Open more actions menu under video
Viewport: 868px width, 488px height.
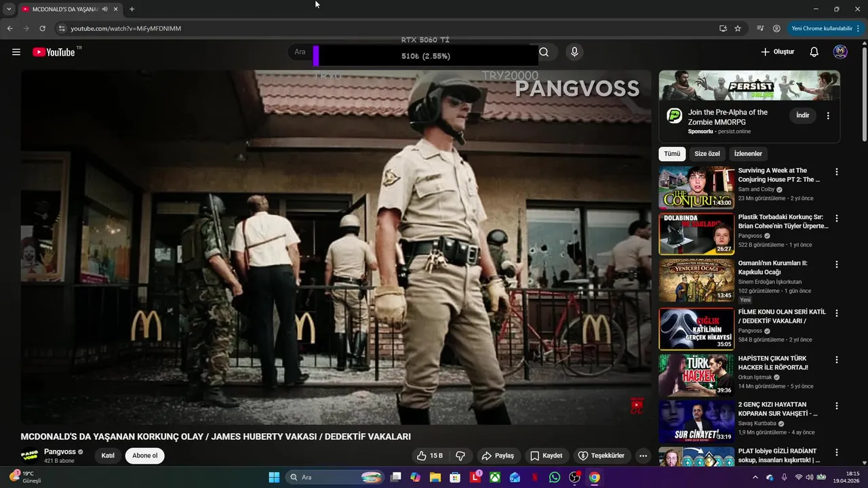(643, 455)
